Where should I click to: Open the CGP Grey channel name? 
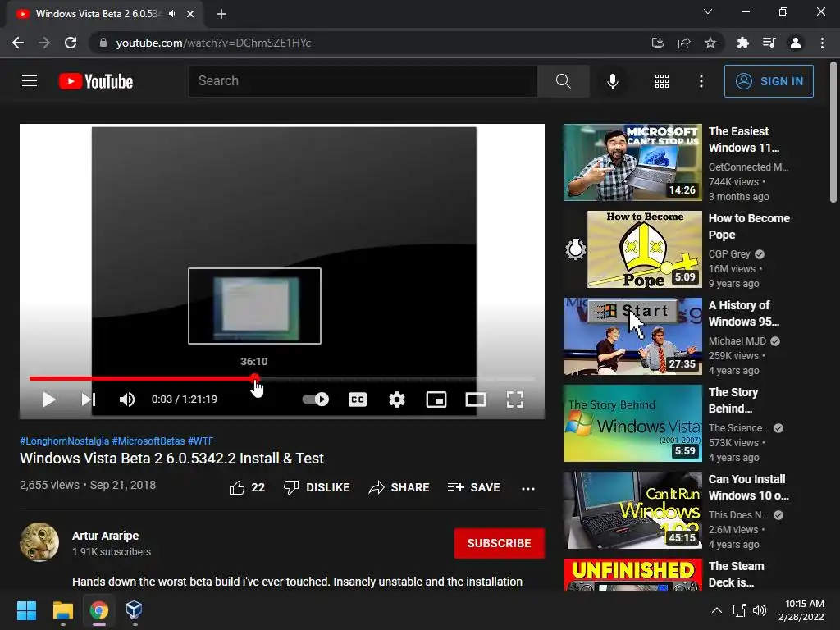pyautogui.click(x=729, y=254)
